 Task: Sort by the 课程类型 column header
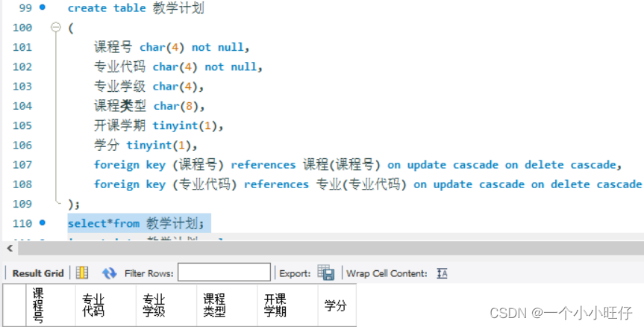(x=227, y=305)
